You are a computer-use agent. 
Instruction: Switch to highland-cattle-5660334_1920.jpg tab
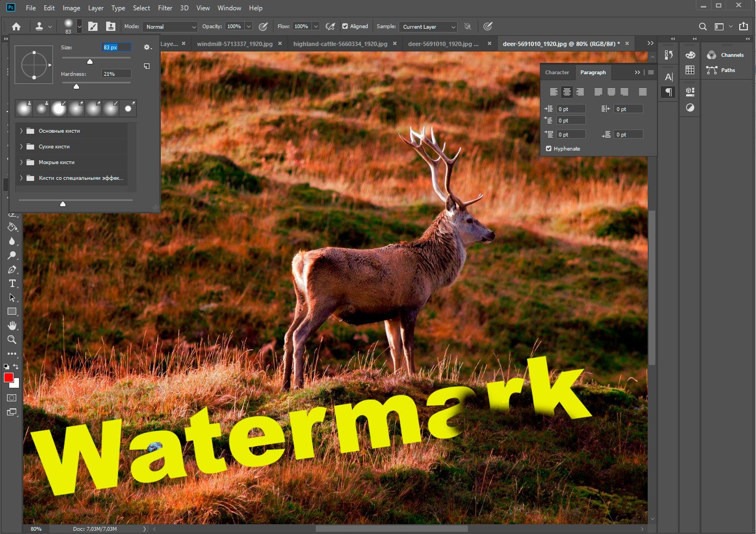click(x=340, y=44)
